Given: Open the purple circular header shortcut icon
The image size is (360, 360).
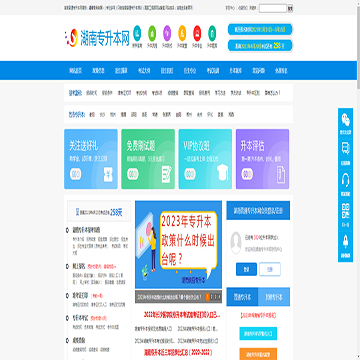Looking at the screenshot, I should (167, 33).
